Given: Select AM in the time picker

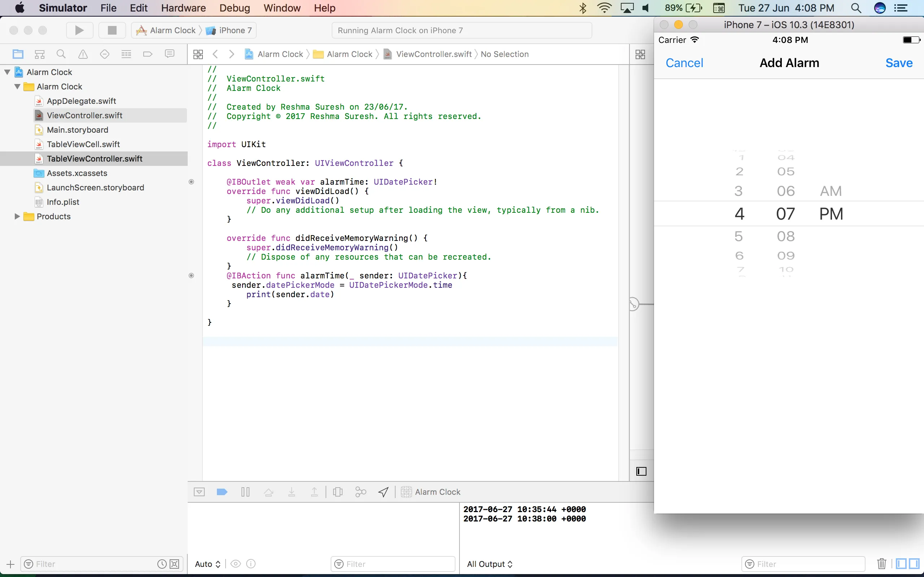Looking at the screenshot, I should tap(831, 191).
